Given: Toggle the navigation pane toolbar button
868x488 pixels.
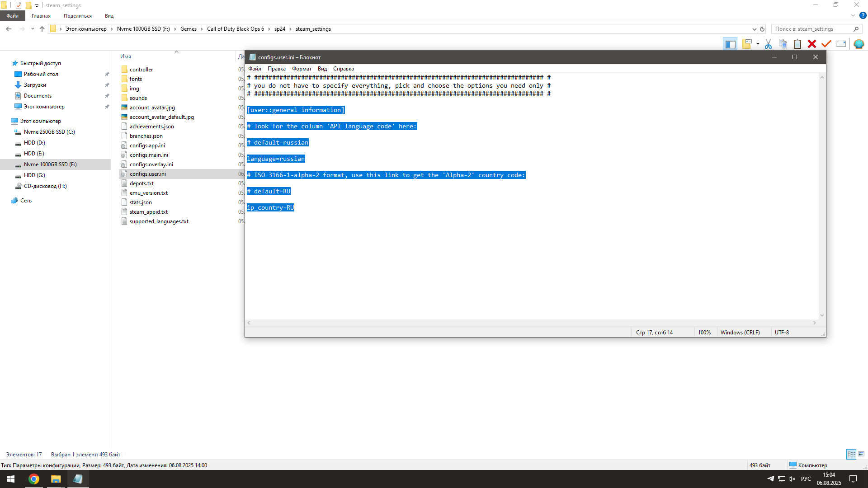Looking at the screenshot, I should click(x=730, y=44).
